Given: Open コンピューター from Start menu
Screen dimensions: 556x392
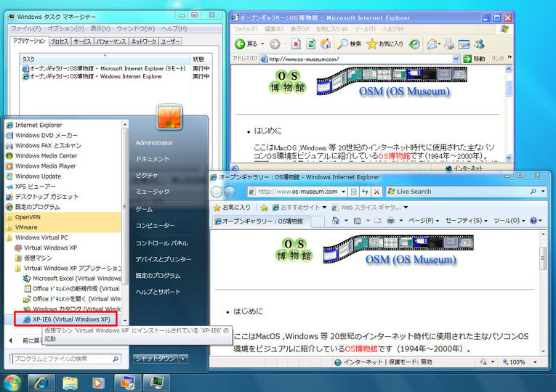Looking at the screenshot, I should pos(155,225).
